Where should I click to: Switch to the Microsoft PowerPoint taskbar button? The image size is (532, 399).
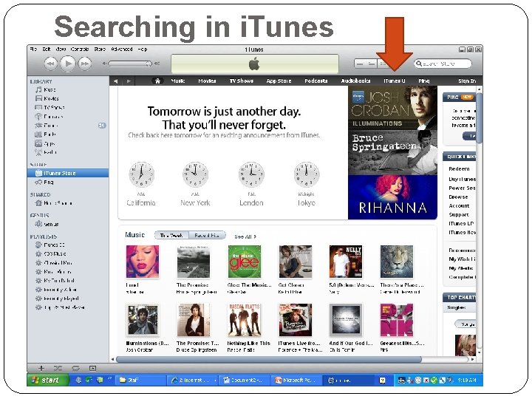pyautogui.click(x=296, y=381)
